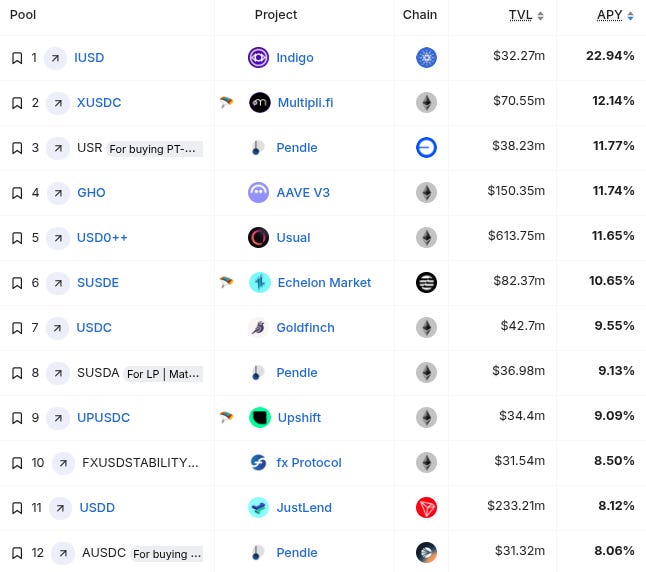Open external link arrow for SUSDE
This screenshot has width=646, height=572.
click(58, 283)
